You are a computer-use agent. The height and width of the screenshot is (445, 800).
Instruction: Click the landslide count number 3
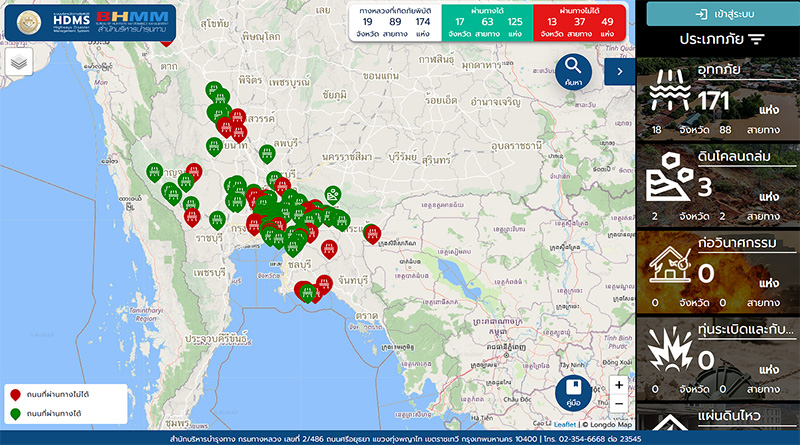(x=705, y=187)
